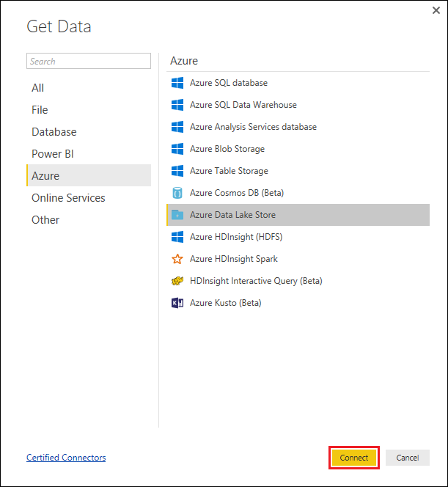Cancel the Get Data dialog

[408, 458]
